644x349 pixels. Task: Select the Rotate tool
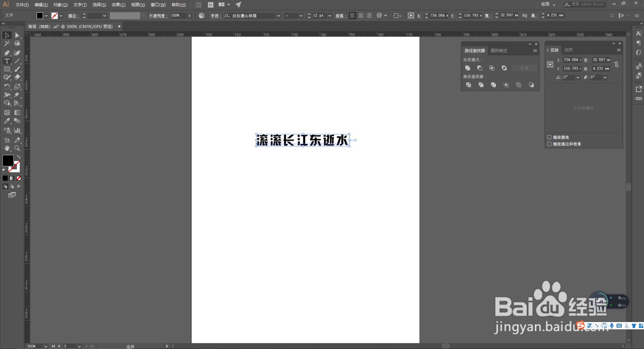click(7, 87)
